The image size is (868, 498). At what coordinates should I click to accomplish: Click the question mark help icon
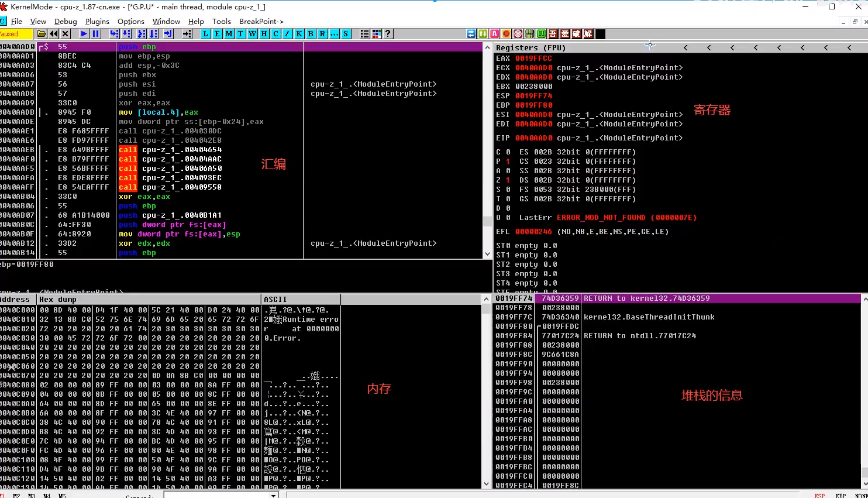tap(388, 34)
